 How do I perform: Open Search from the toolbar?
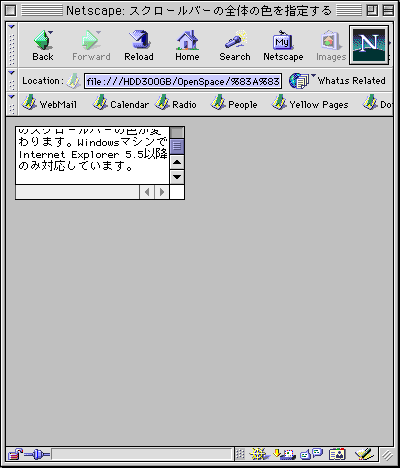235,45
